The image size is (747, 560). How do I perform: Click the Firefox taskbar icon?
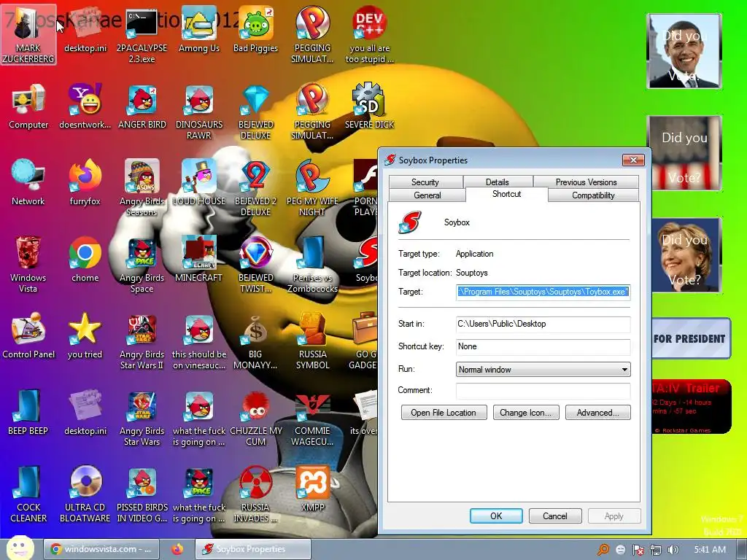tap(177, 549)
